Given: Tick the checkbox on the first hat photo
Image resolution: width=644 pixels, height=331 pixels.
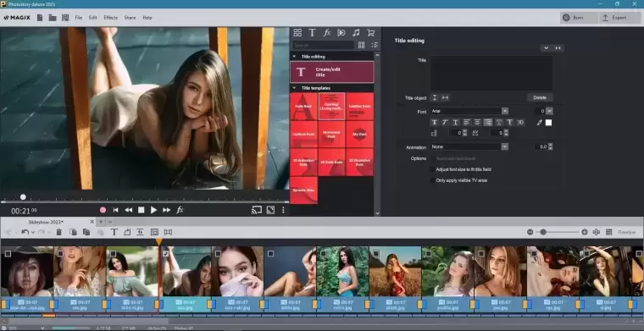Looking at the screenshot, I should (8, 254).
